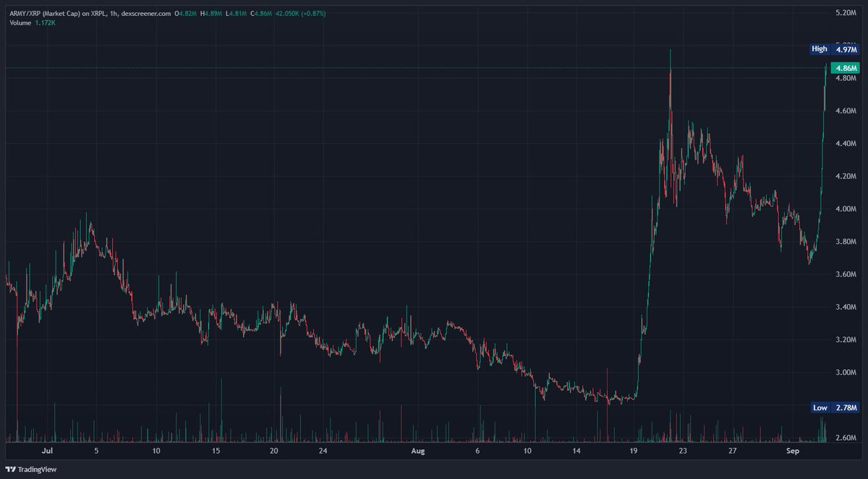The image size is (868, 479).
Task: Click the 23 date label on time axis
Action: coord(682,450)
